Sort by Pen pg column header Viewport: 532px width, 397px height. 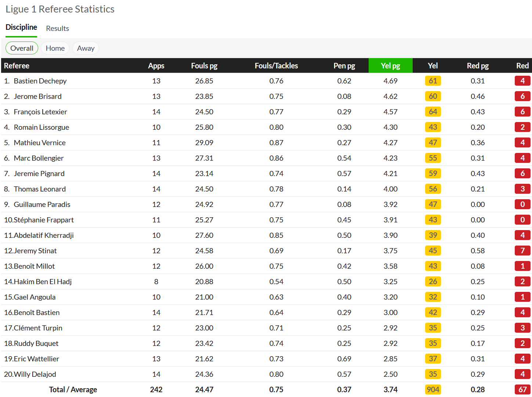point(344,66)
